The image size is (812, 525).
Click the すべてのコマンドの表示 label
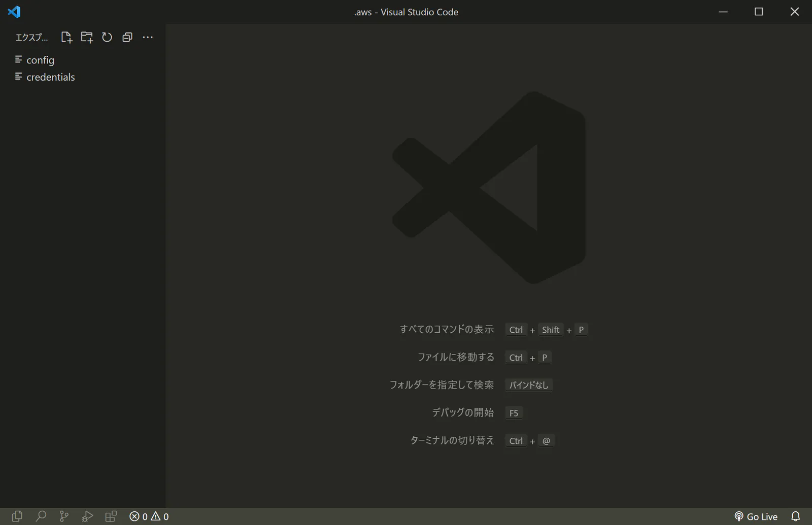(x=447, y=329)
